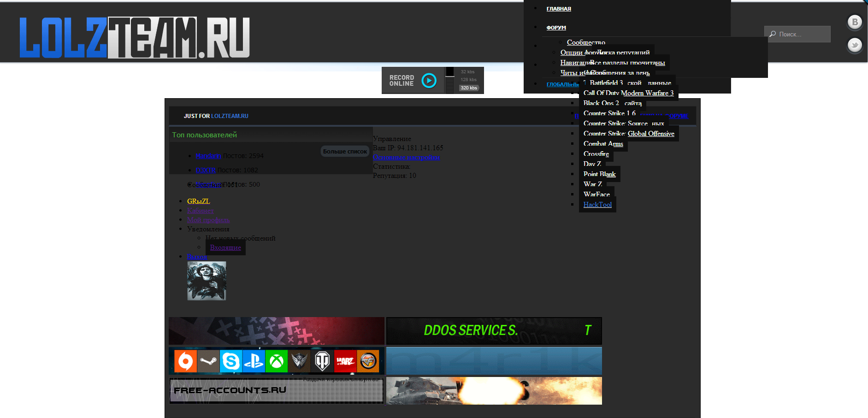Open the tank firing banner

494,391
